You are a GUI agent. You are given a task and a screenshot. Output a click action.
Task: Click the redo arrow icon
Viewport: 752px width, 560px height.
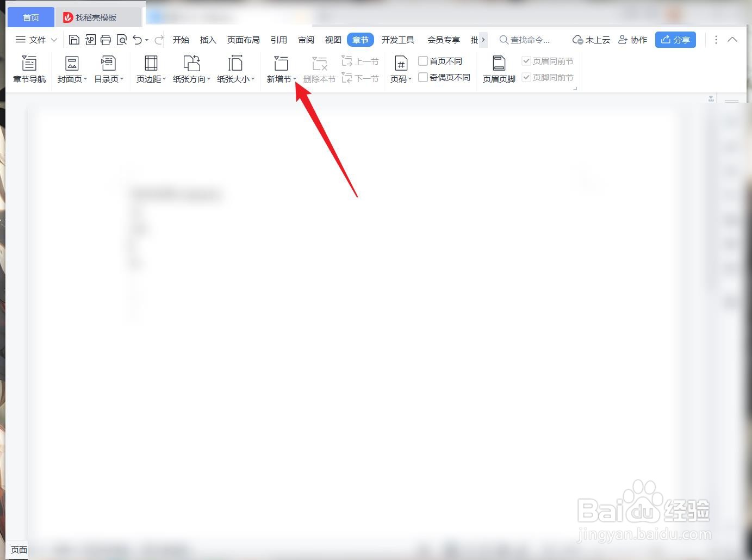pos(159,40)
